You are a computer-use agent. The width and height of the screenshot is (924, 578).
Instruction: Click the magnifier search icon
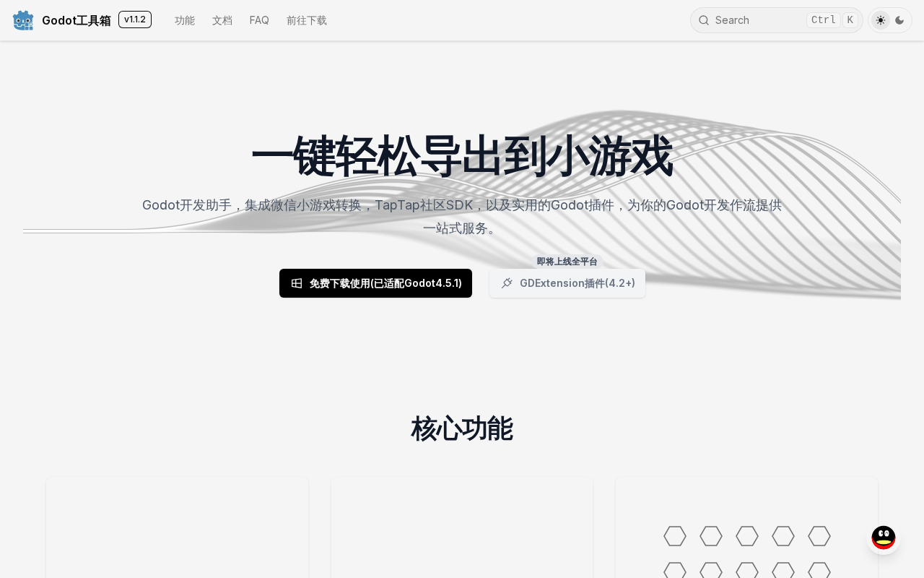704,20
